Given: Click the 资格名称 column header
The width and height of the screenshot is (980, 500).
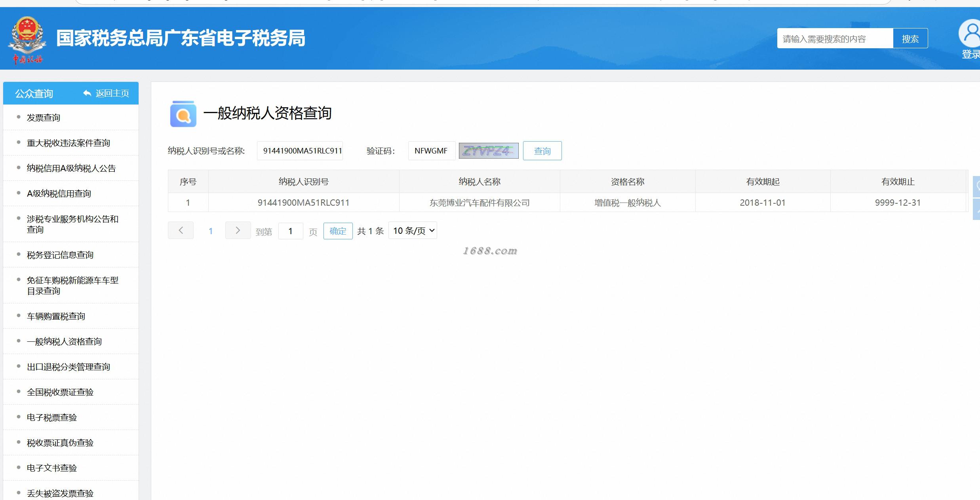Looking at the screenshot, I should 628,182.
